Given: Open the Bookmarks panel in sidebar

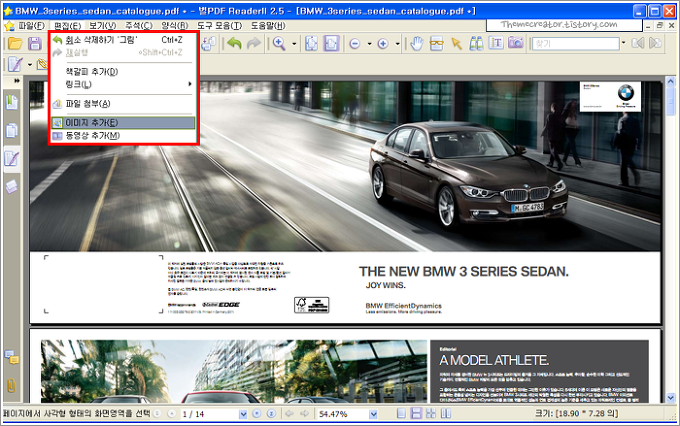Looking at the screenshot, I should point(12,103).
